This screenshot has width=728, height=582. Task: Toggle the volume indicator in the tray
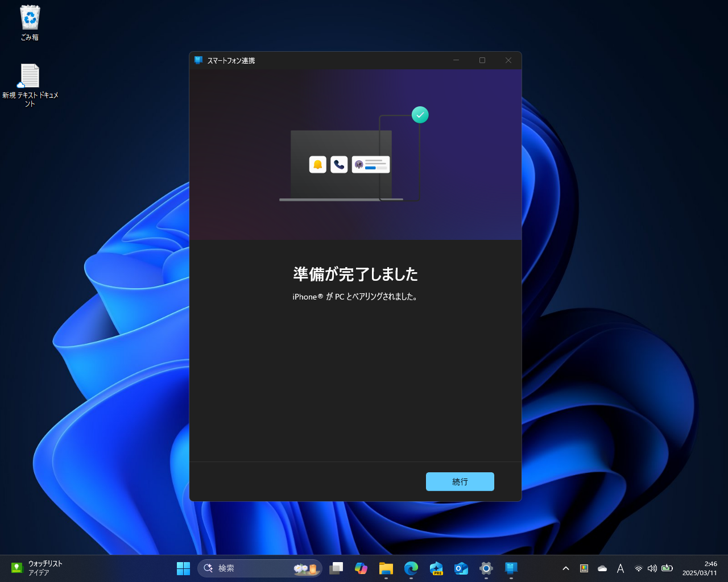[652, 568]
